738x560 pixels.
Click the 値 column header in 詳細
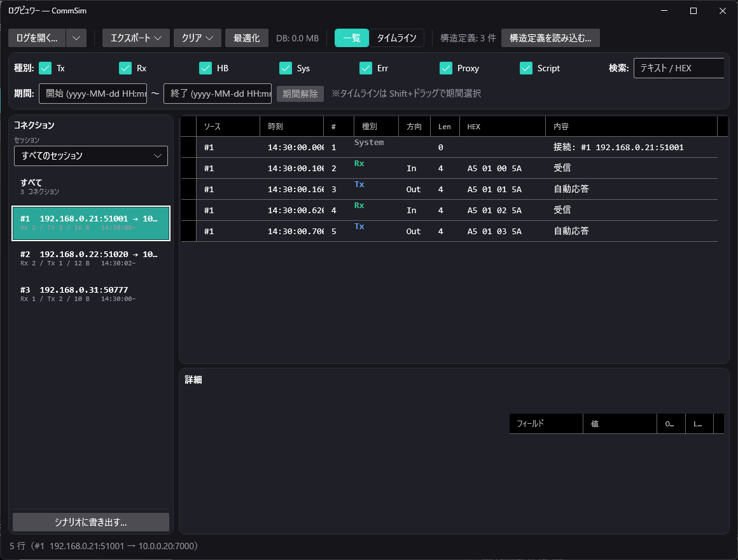[x=620, y=424]
